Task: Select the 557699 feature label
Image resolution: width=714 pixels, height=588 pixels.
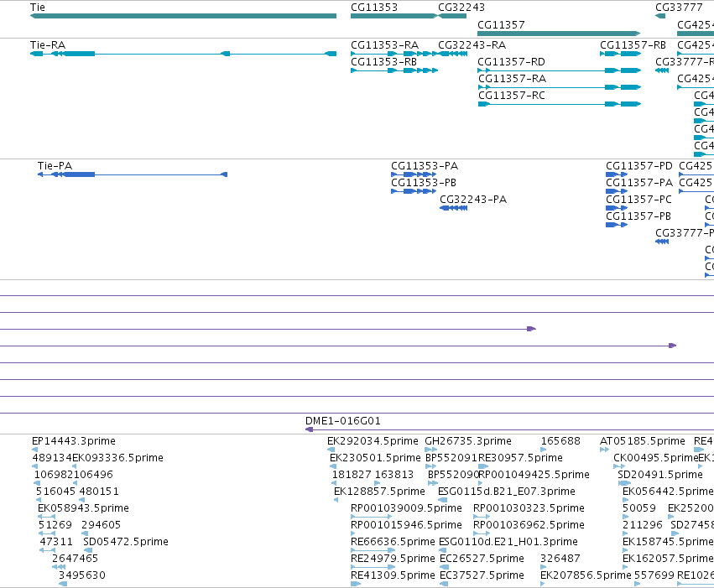Action: 654,575
